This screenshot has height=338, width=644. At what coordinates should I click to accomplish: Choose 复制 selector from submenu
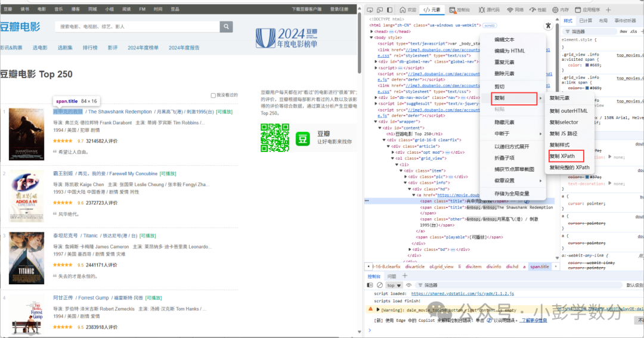(x=563, y=122)
